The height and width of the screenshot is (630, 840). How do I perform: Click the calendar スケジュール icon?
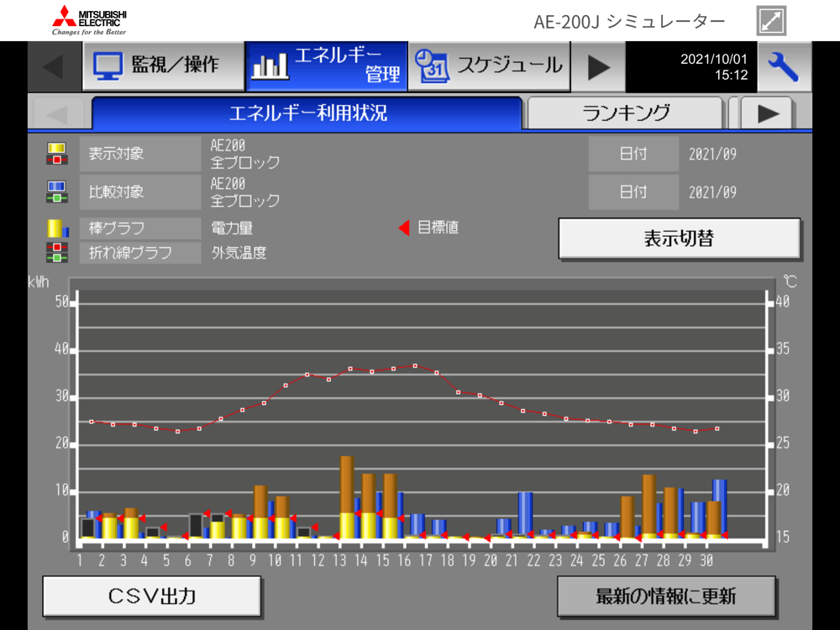click(x=433, y=66)
